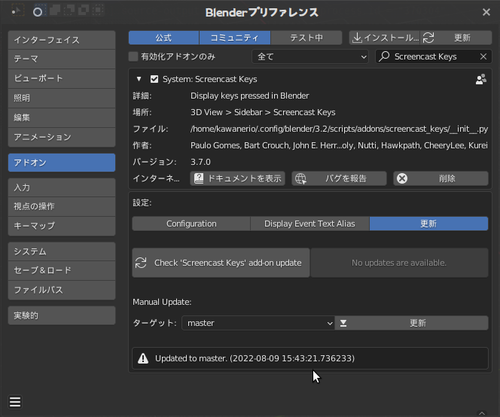
Task: Click the バグを報告 button
Action: click(339, 178)
